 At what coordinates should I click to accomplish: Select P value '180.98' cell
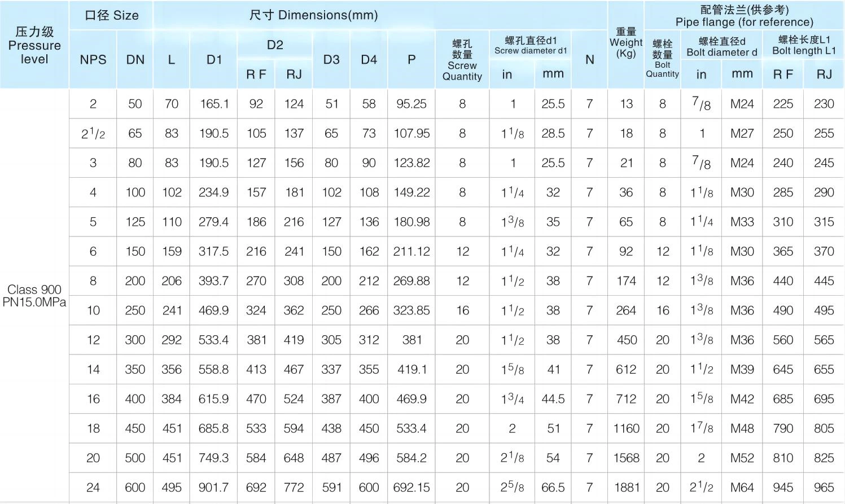[411, 222]
